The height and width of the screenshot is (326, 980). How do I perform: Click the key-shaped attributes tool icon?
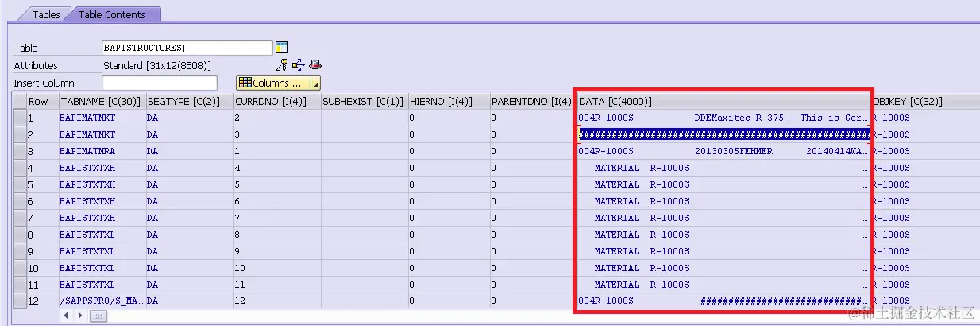point(282,65)
